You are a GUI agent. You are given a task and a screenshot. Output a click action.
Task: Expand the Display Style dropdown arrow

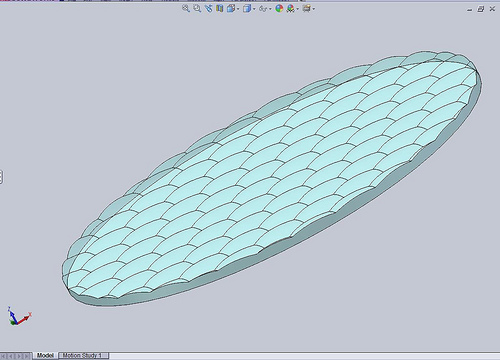(x=254, y=9)
